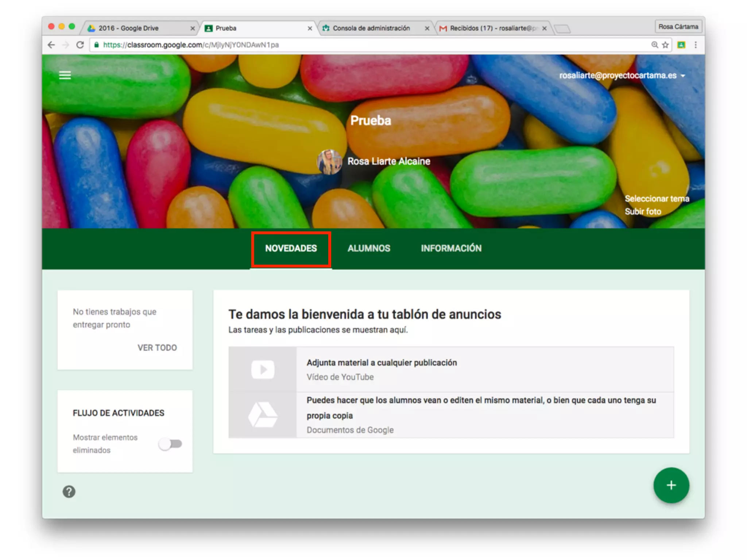Select the NOVEDADES tab

click(291, 248)
